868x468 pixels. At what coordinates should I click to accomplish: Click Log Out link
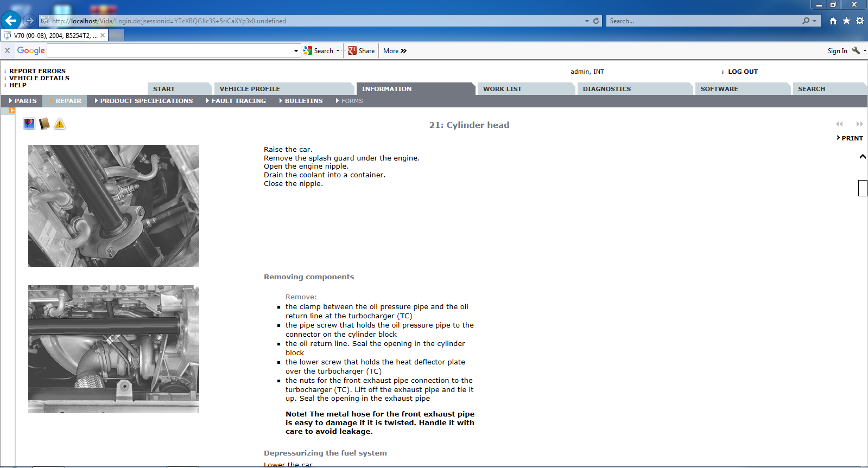point(742,72)
